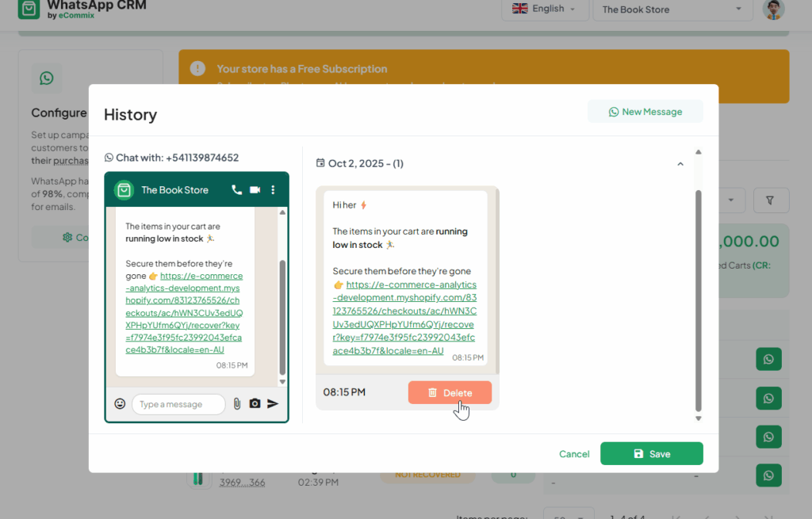Viewport: 812px width, 519px height.
Task: Click the emoji smiley icon
Action: coord(120,404)
